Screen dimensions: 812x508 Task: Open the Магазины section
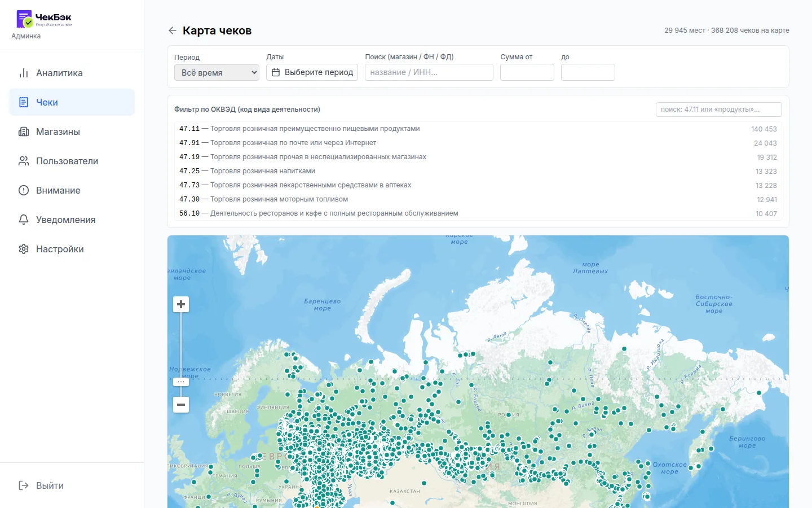[72, 132]
